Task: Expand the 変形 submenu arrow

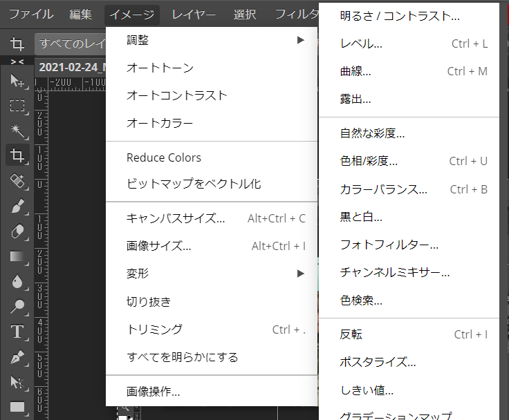Action: (x=301, y=274)
